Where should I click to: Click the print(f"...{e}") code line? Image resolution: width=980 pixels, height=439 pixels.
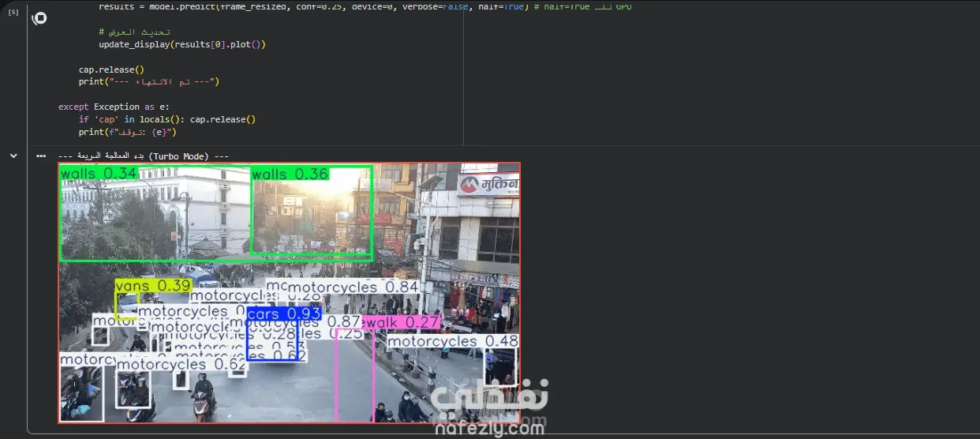[x=127, y=132]
